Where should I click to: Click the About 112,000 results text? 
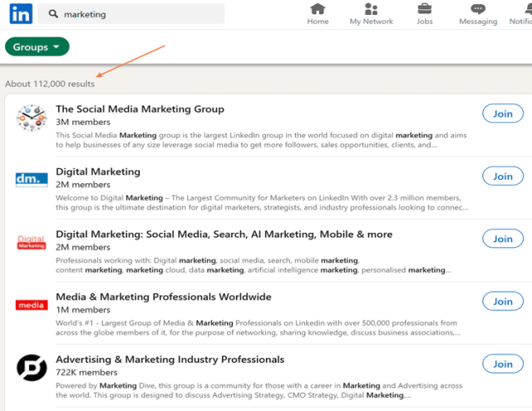pyautogui.click(x=50, y=84)
